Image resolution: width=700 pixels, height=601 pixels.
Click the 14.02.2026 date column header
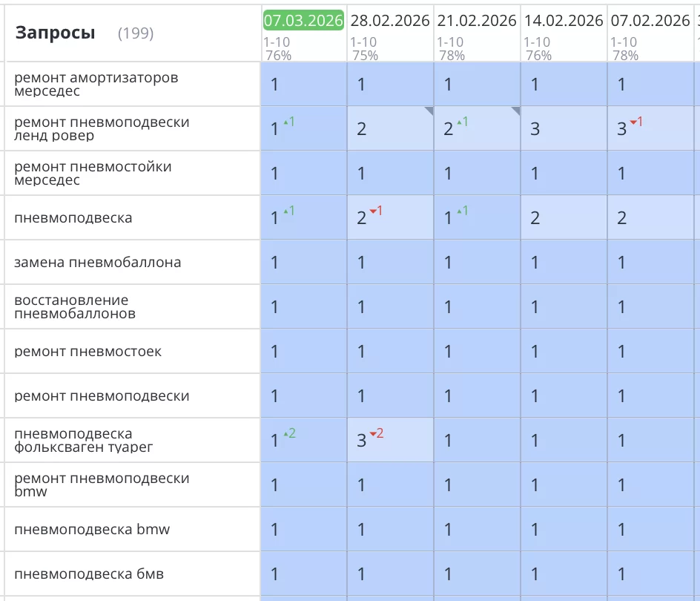point(564,21)
